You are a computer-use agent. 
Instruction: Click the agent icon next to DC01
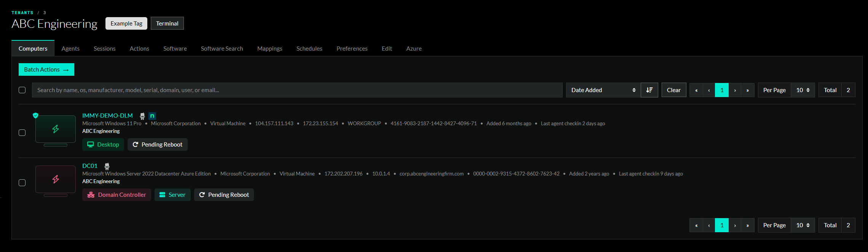[107, 166]
